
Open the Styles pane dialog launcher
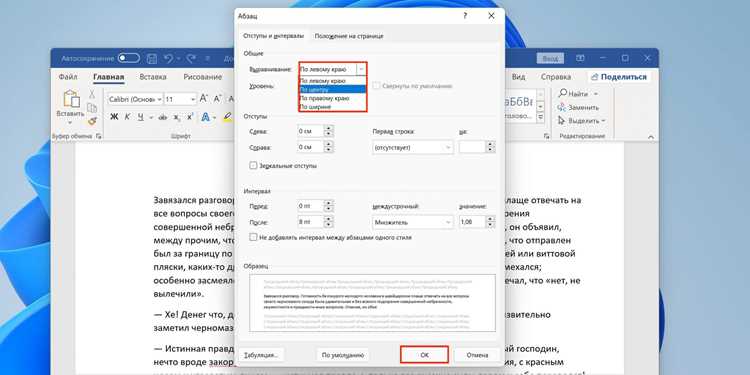546,137
